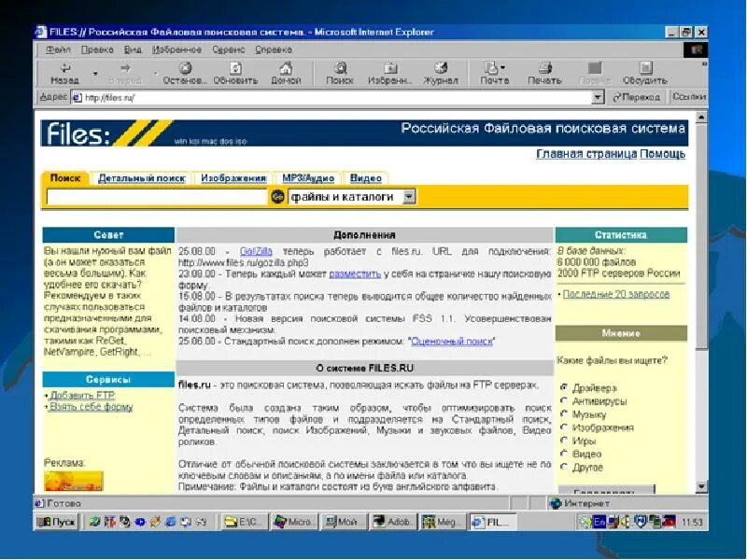Viewport: 747px width, 560px height.
Task: Select the Музыку radio option
Action: (564, 413)
